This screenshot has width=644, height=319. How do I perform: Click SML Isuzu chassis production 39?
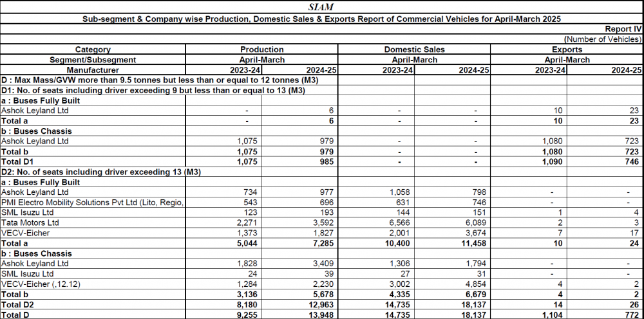point(329,274)
